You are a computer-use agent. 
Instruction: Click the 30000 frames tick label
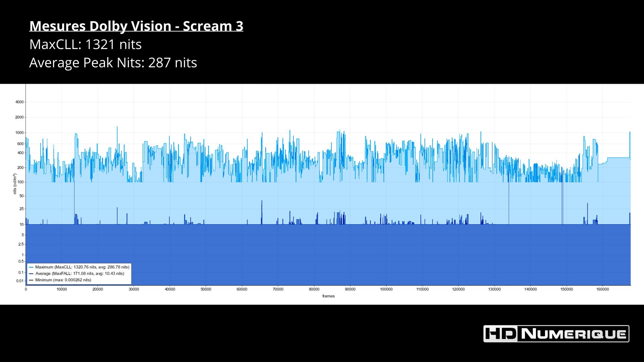(134, 289)
